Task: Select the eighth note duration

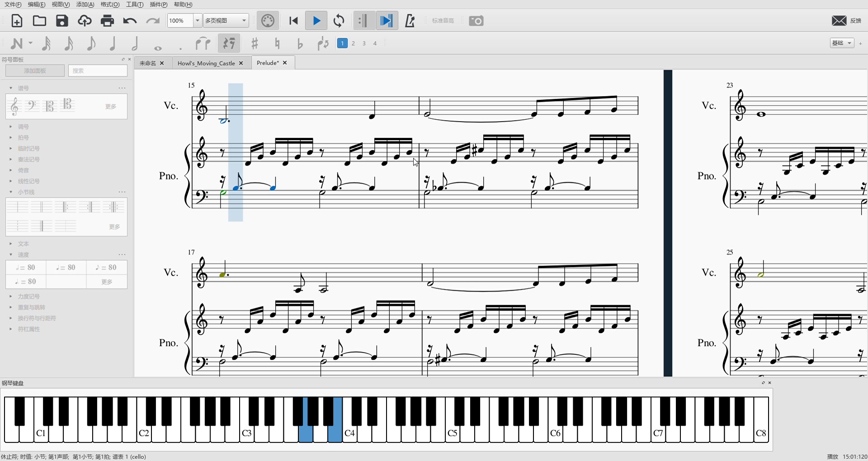Action: [91, 43]
